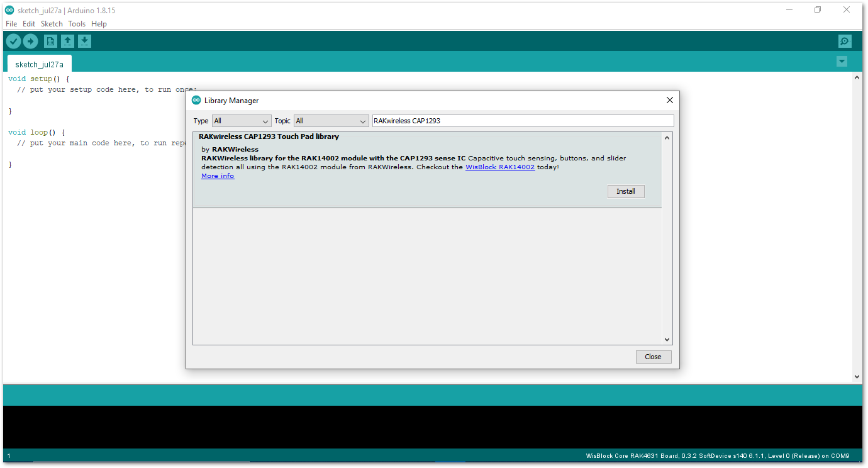Open the Edit menu
The width and height of the screenshot is (868, 468).
(29, 24)
